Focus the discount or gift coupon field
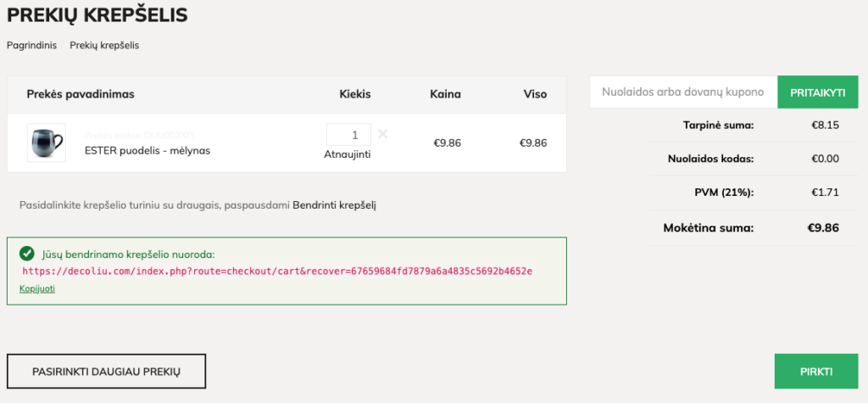Screen dimensions: 868x403 pyautogui.click(x=684, y=92)
